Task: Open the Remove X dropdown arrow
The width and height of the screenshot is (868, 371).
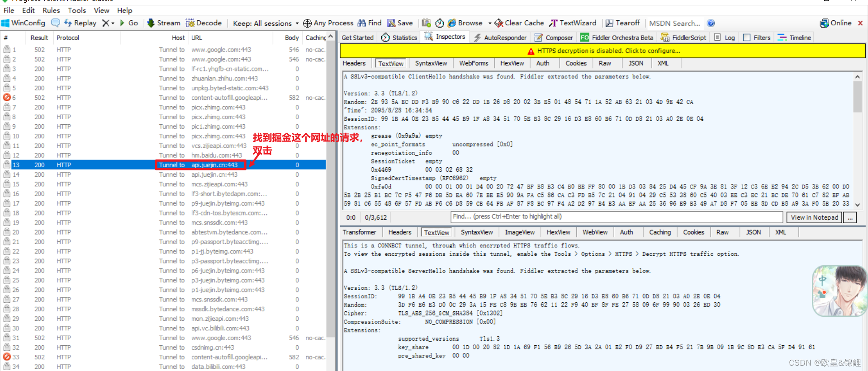Action: coord(113,23)
